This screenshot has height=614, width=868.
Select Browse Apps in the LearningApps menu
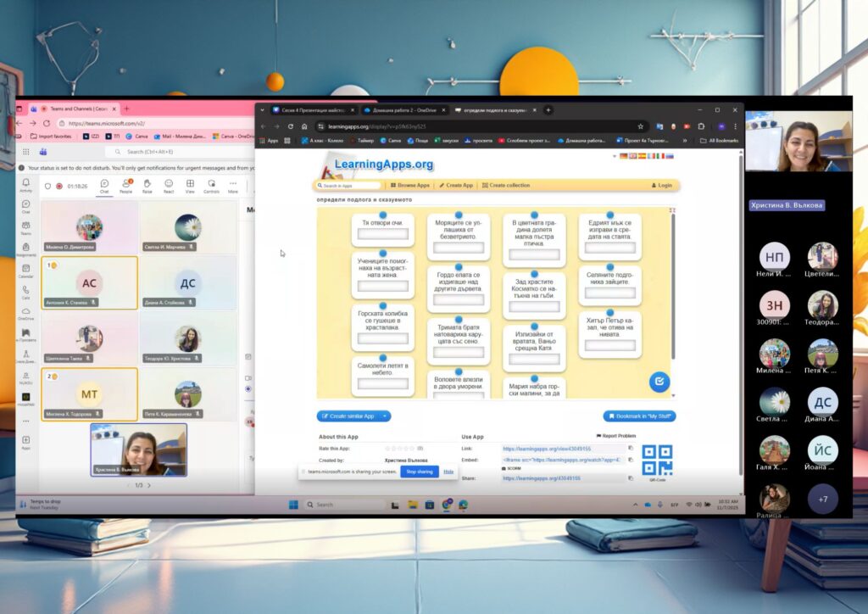(x=410, y=185)
